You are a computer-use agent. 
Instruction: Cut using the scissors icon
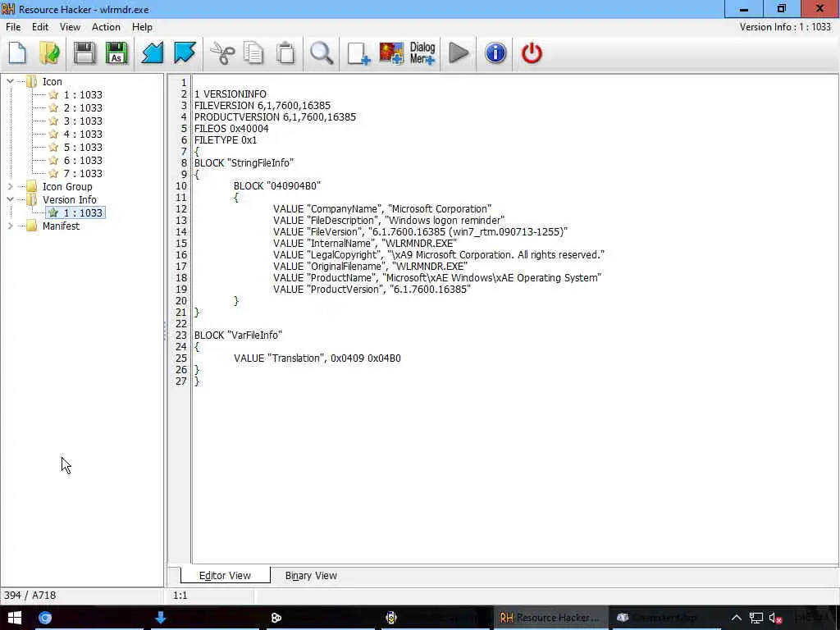pyautogui.click(x=221, y=53)
